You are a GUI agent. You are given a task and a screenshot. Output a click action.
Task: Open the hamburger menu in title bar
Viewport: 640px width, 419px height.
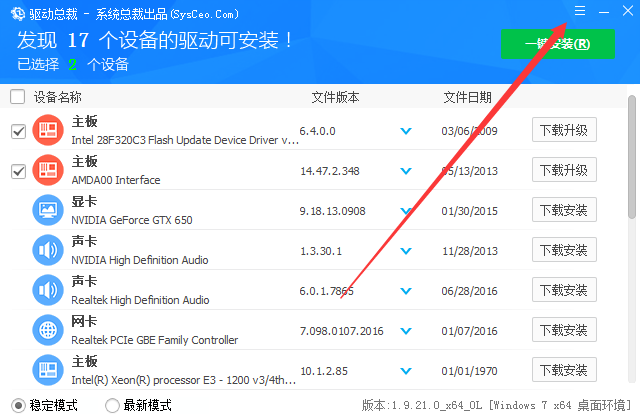[580, 11]
